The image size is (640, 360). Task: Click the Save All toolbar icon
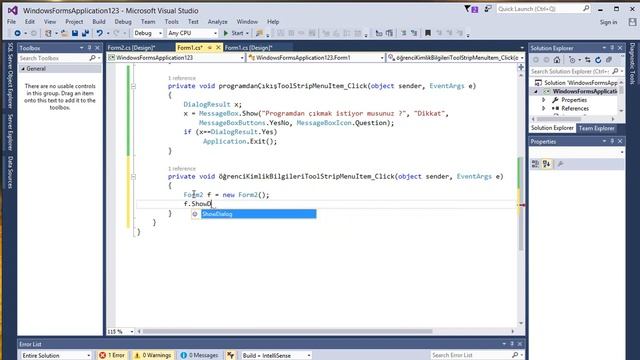[85, 33]
